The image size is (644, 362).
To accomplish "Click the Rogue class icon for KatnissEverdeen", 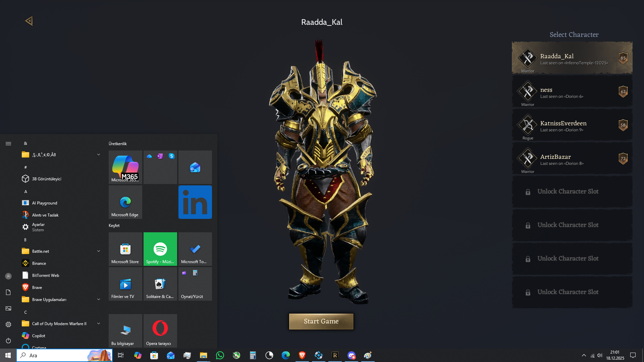I will 528,125.
